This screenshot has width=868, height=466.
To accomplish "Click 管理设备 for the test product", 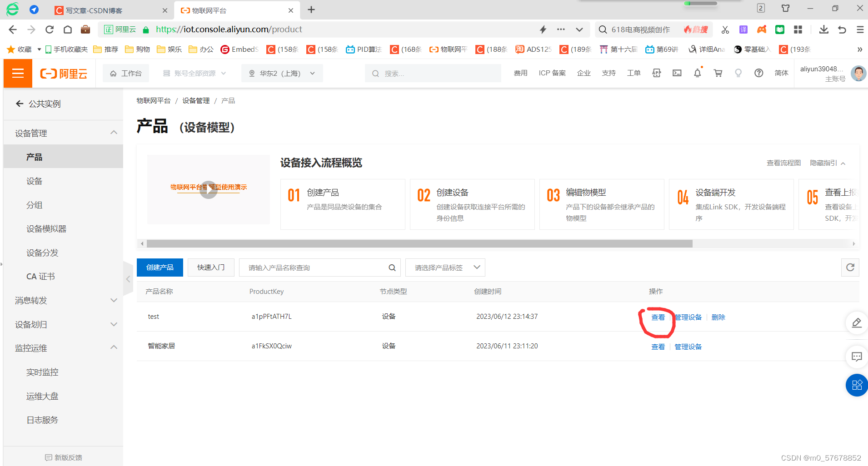I will tap(688, 317).
